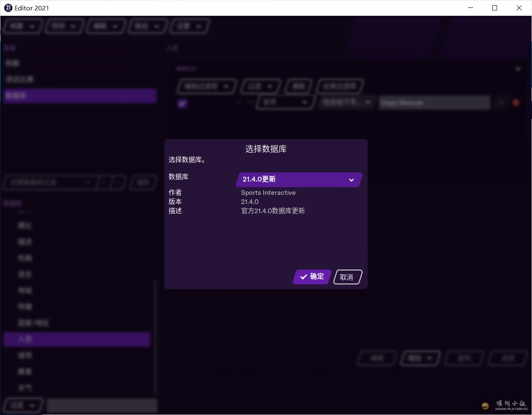532x415 pixels.
Task: Click the 'Sports Interactive' author text
Action: [268, 193]
